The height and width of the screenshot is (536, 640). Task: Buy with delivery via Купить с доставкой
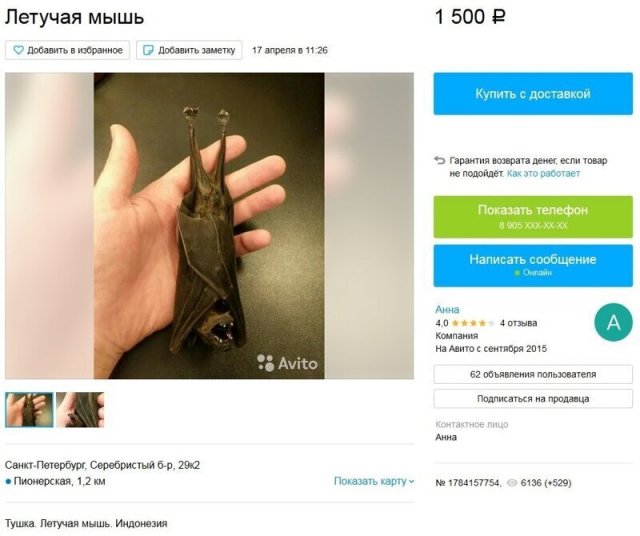(x=533, y=93)
